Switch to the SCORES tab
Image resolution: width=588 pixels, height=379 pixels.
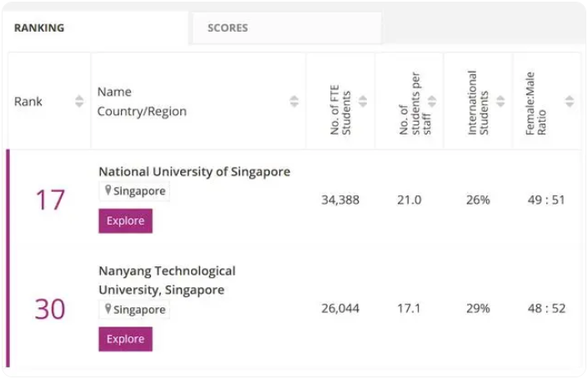coord(287,28)
